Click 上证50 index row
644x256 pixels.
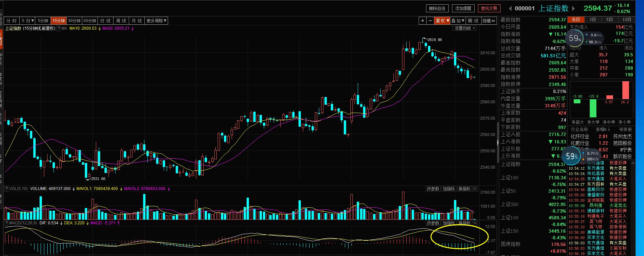coord(533,194)
